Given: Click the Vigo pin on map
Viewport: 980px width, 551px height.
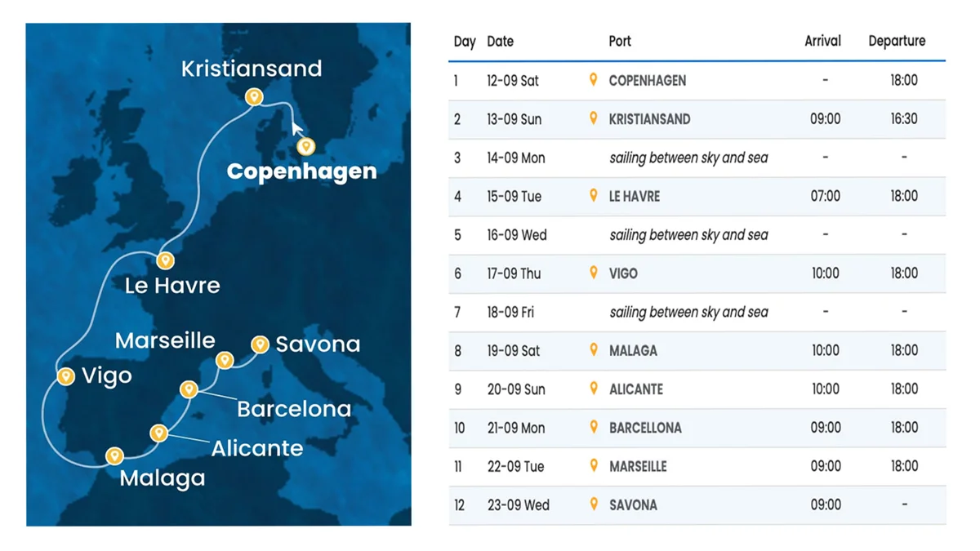Looking at the screenshot, I should click(66, 375).
